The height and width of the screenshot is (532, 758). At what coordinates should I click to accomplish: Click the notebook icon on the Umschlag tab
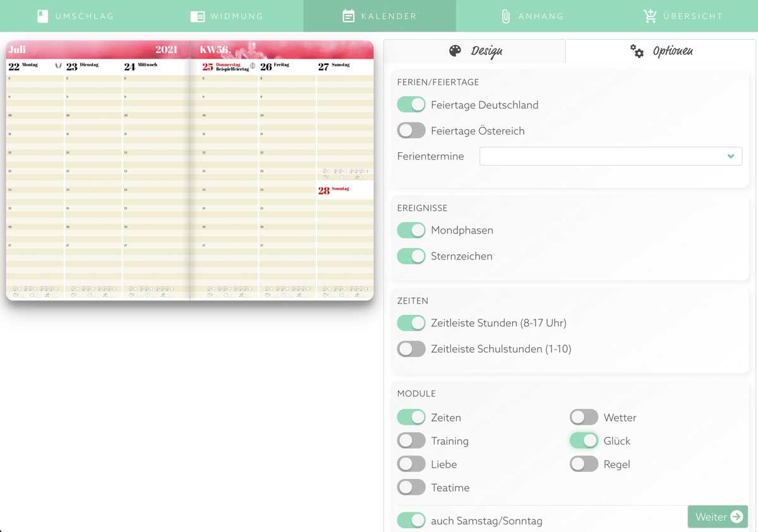[x=42, y=16]
